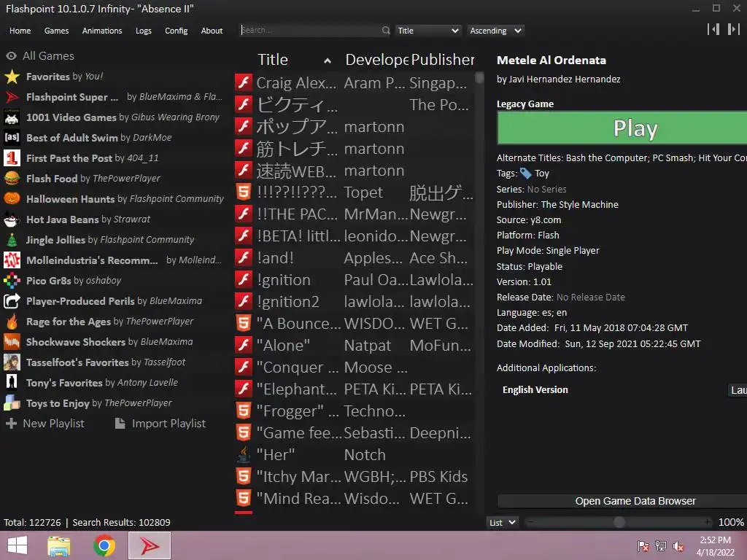Select All Games in the sidebar
This screenshot has width=747, height=560.
pos(40,55)
